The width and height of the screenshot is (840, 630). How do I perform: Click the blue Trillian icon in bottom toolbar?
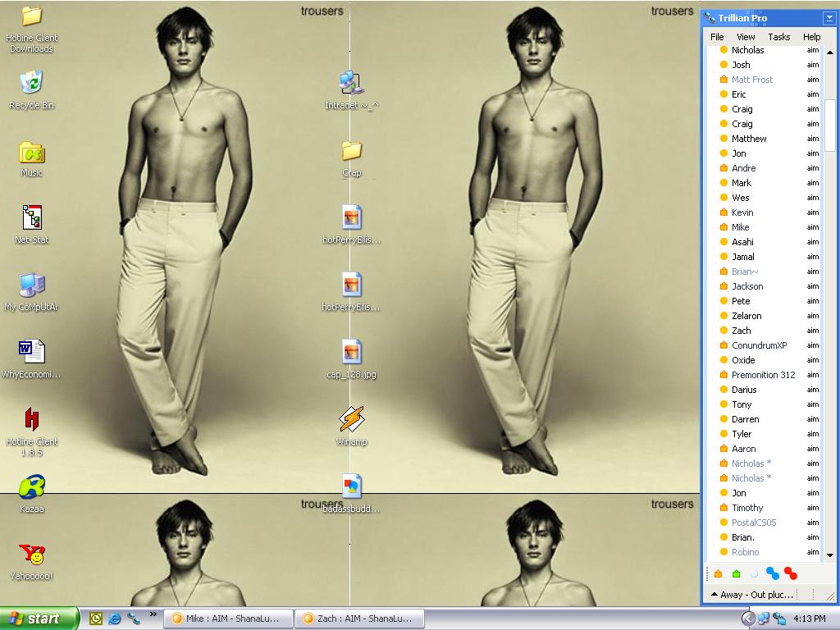point(773,573)
